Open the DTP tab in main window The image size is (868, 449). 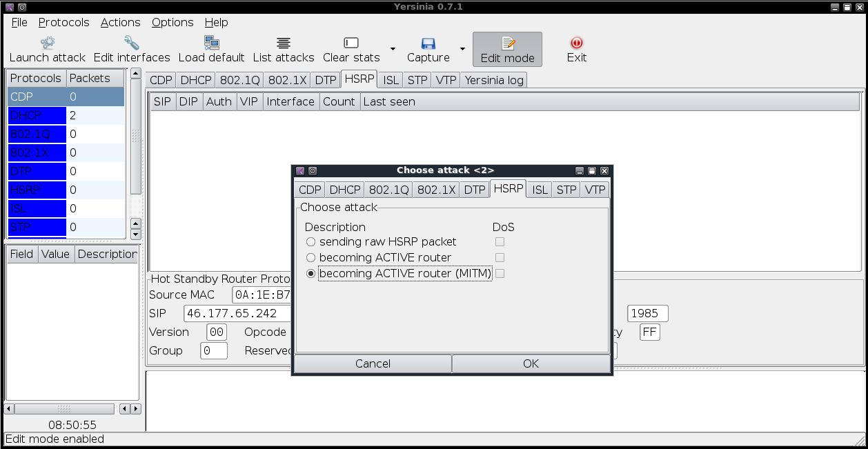[326, 80]
